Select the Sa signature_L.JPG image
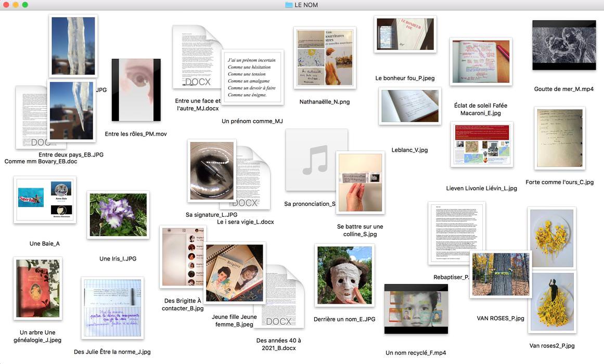 [212, 171]
